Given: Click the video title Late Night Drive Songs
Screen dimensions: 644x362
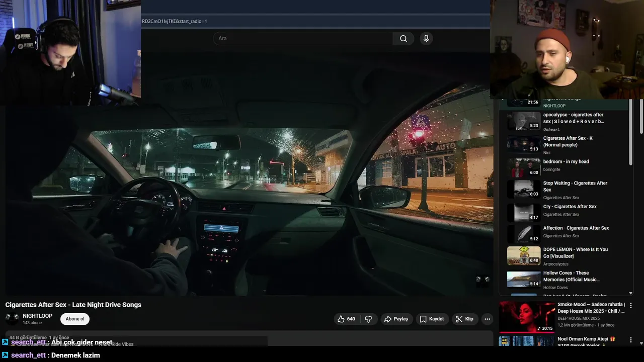Looking at the screenshot, I should click(73, 305).
